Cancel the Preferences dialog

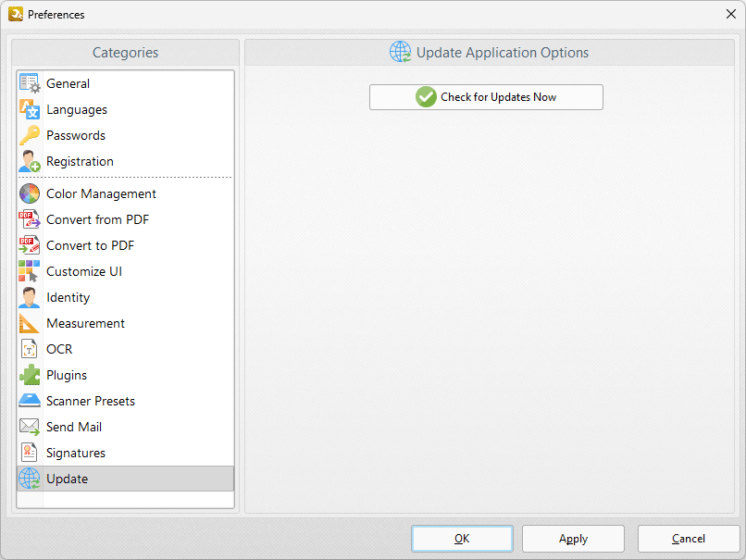point(689,539)
